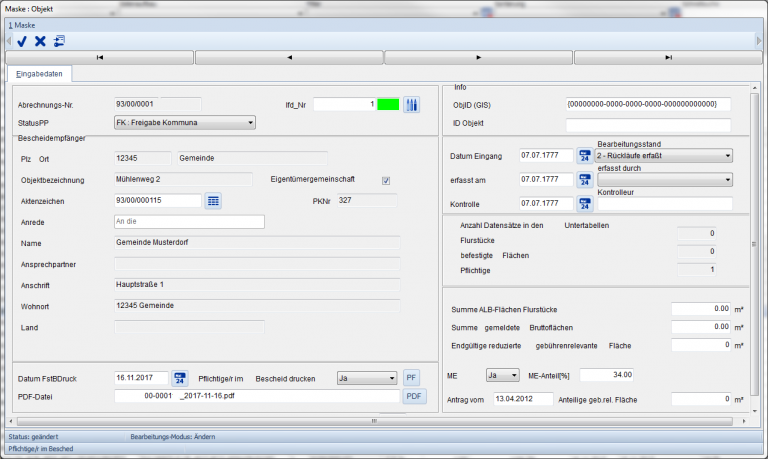
Task: Open the erfasst durch dropdown
Action: pos(665,180)
